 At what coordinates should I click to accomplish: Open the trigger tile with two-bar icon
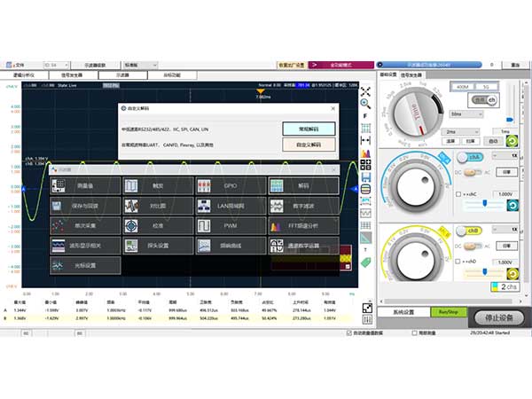pos(158,185)
